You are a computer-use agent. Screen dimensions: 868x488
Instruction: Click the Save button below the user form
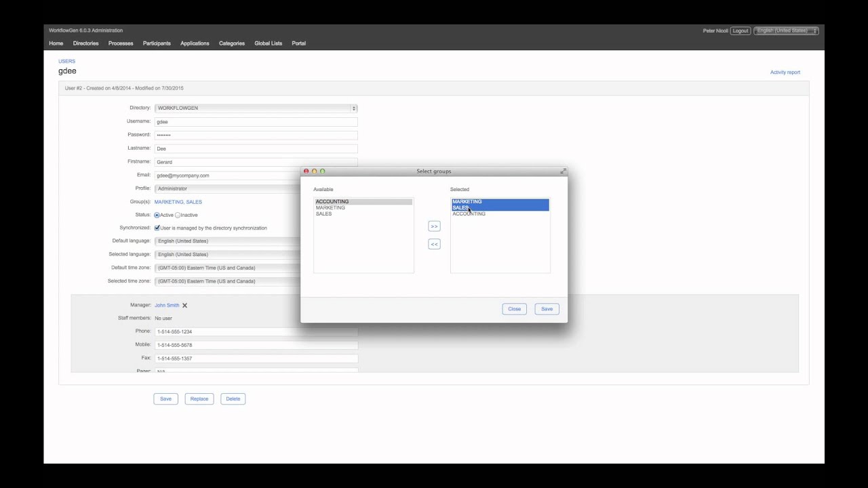(165, 399)
